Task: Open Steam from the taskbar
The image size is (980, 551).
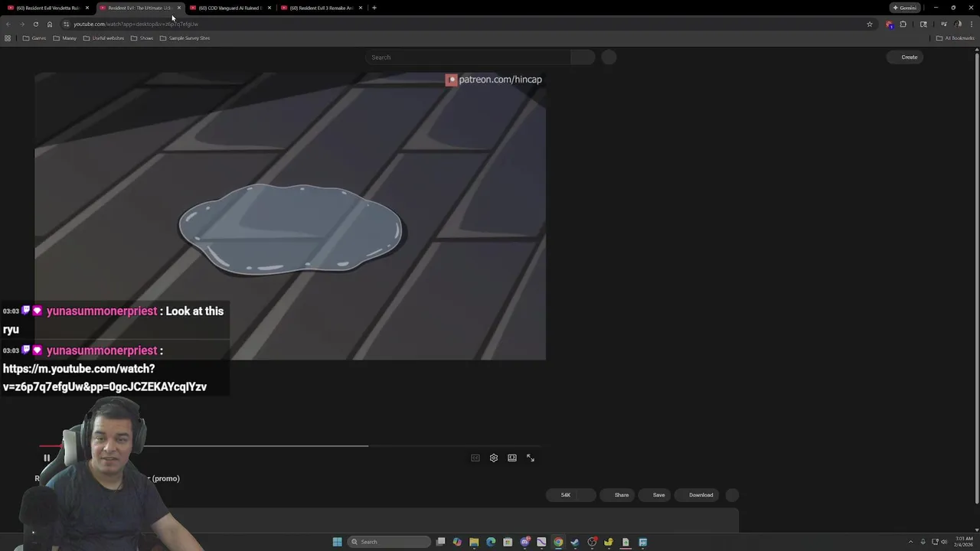Action: pyautogui.click(x=575, y=542)
